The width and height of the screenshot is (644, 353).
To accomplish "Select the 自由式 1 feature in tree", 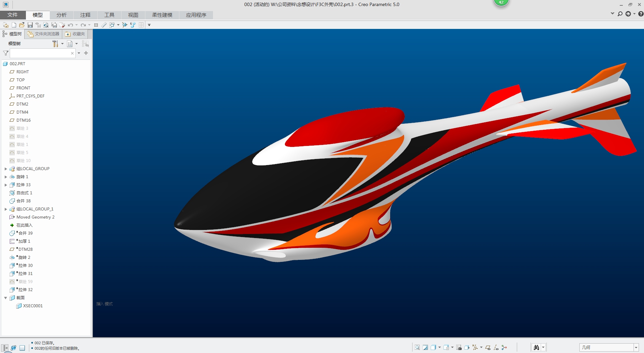I will (x=24, y=193).
